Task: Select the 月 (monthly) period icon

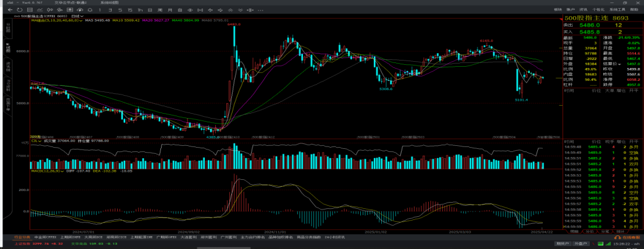Action: point(170,10)
